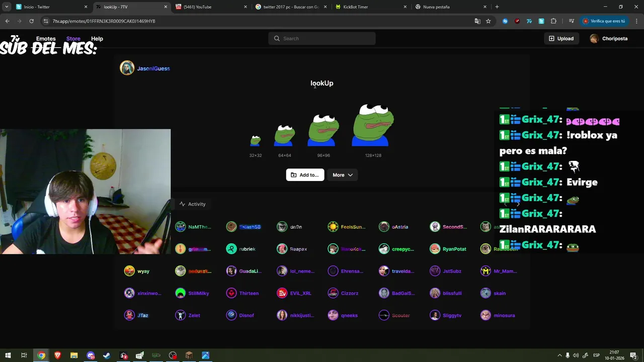The width and height of the screenshot is (644, 362).
Task: Show hidden system tray icons
Action: [559, 355]
